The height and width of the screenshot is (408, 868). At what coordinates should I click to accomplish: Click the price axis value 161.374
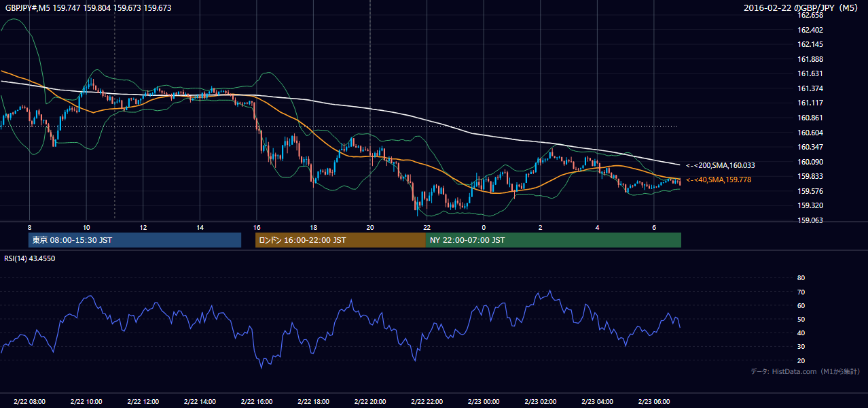[810, 88]
